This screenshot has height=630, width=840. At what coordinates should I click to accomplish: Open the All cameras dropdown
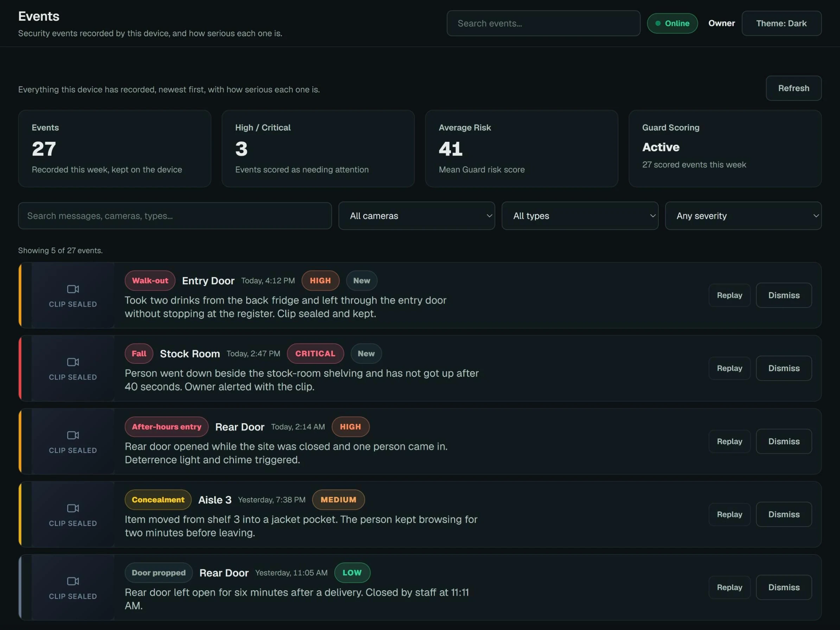pos(416,216)
